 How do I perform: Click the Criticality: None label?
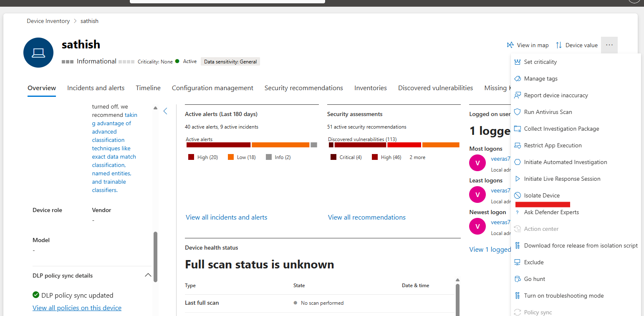point(155,61)
